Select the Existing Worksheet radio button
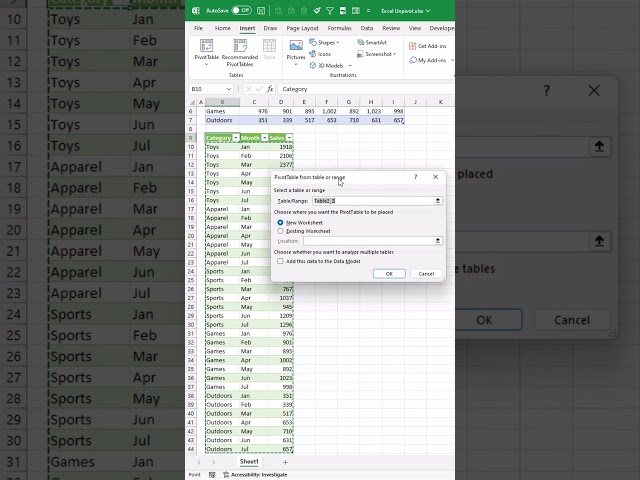Image resolution: width=640 pixels, height=480 pixels. pos(280,231)
